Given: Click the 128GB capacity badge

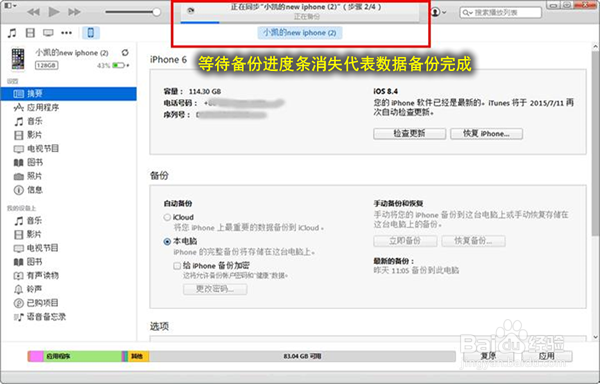Looking at the screenshot, I should [x=46, y=65].
